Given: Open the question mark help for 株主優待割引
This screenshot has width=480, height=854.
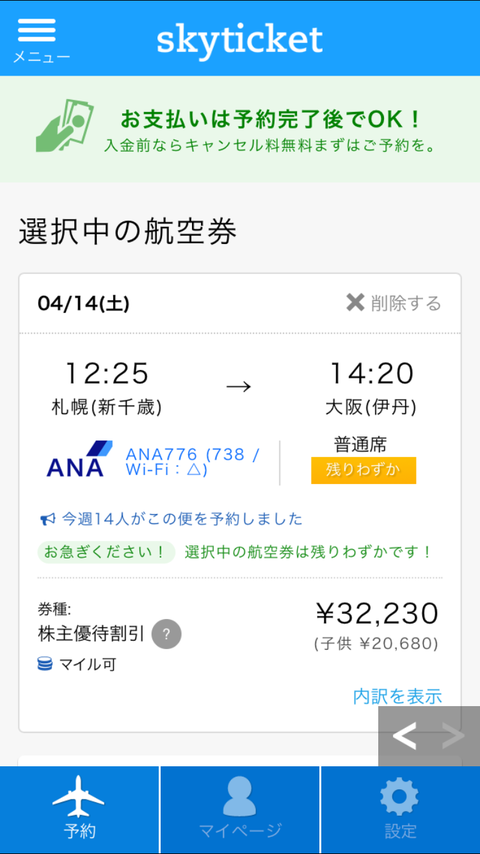Looking at the screenshot, I should point(166,634).
